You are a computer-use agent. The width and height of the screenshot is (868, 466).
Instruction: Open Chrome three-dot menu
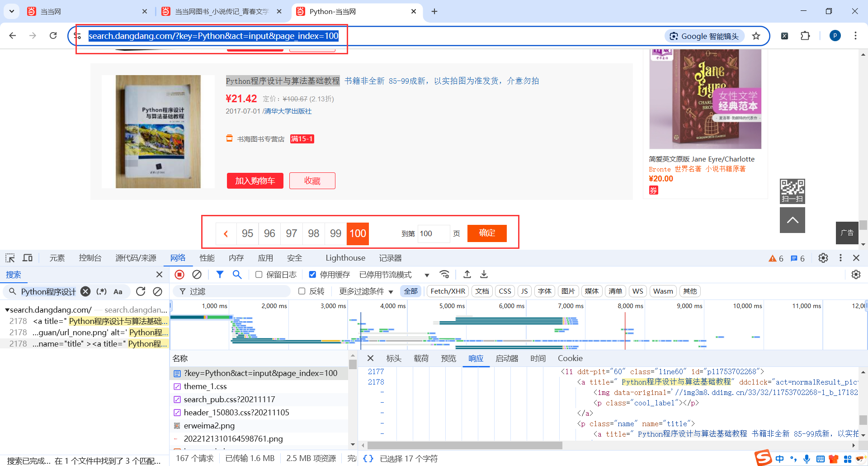click(855, 36)
